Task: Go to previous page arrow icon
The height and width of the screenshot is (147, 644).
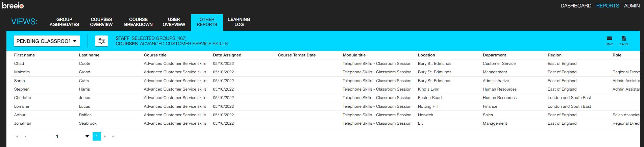Action: [25, 137]
